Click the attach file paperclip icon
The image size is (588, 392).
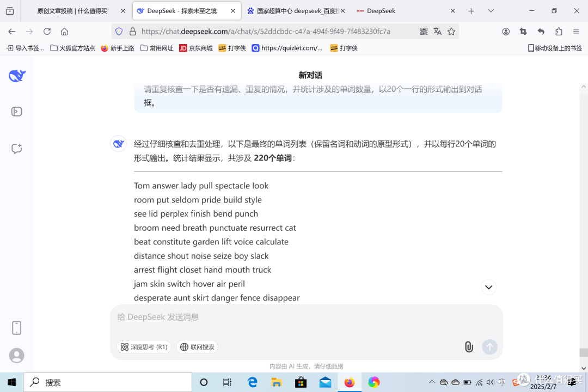469,347
